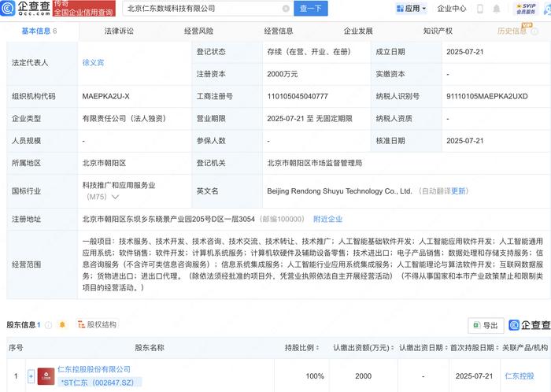The image size is (551, 392).
Task: Open the 历史信息 VIP tab
Action: point(512,31)
